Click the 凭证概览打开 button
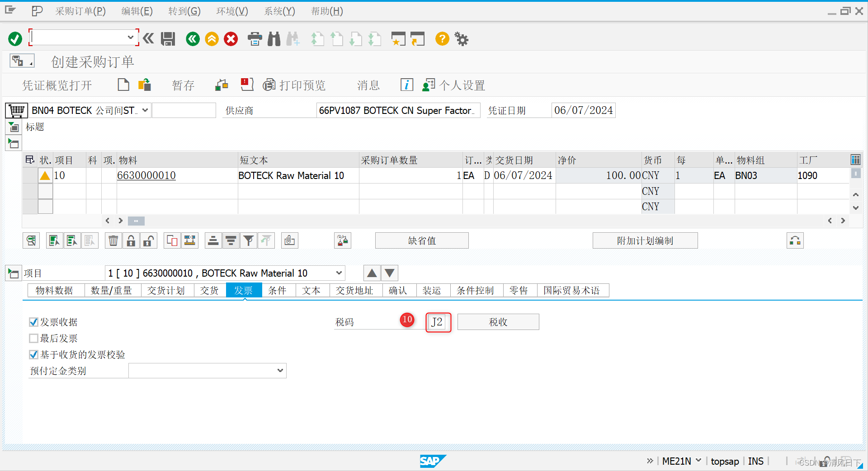The image size is (868, 471). [57, 85]
